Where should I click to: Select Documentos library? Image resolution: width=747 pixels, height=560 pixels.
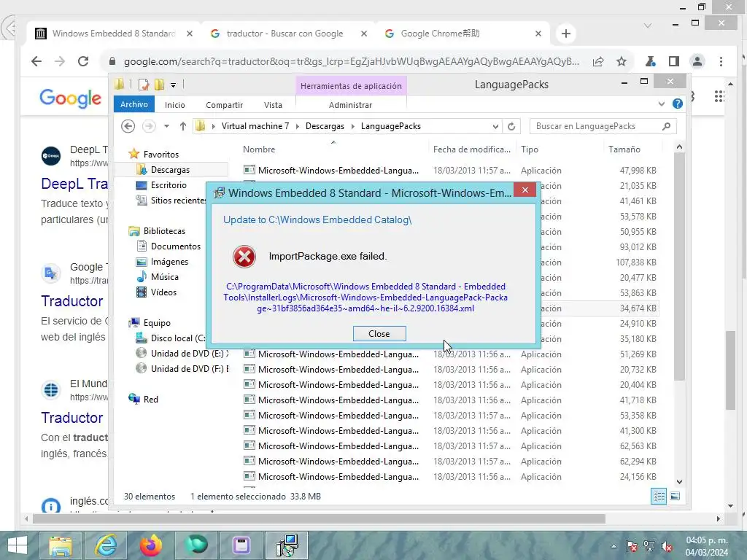pos(175,246)
